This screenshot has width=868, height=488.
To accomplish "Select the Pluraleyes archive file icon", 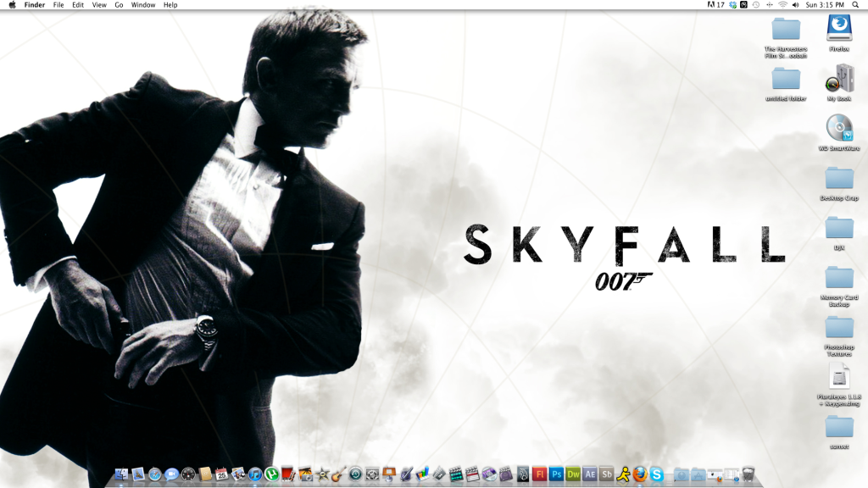I will pyautogui.click(x=839, y=377).
